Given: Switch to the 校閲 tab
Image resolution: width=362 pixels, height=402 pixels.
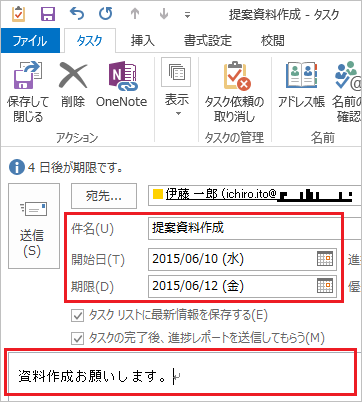Looking at the screenshot, I should pyautogui.click(x=273, y=41).
